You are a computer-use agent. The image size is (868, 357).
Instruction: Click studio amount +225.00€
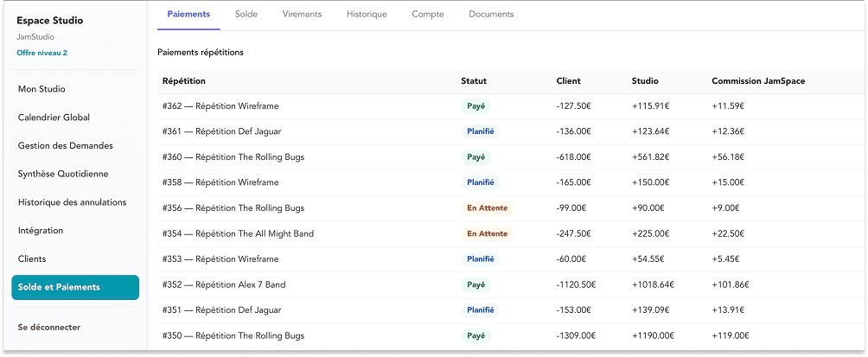(650, 233)
